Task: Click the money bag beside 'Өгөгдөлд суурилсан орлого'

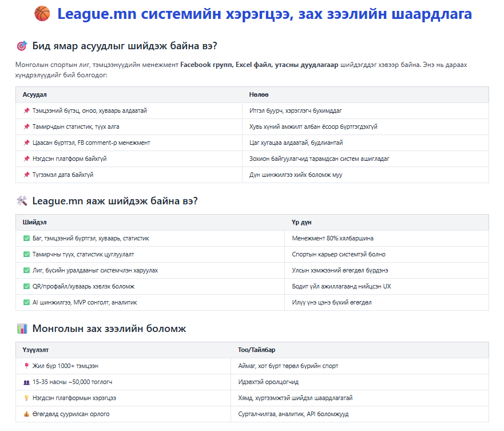Action: click(x=26, y=414)
